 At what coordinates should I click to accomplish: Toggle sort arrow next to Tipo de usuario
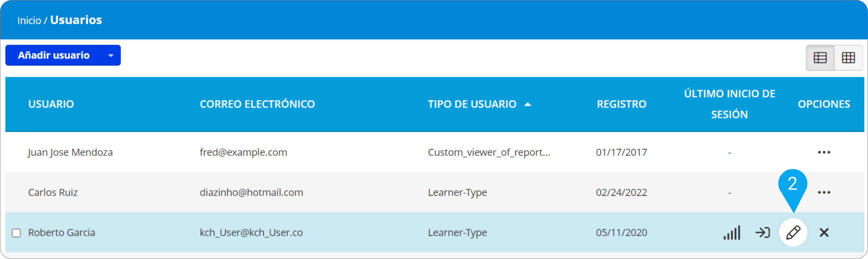click(528, 104)
